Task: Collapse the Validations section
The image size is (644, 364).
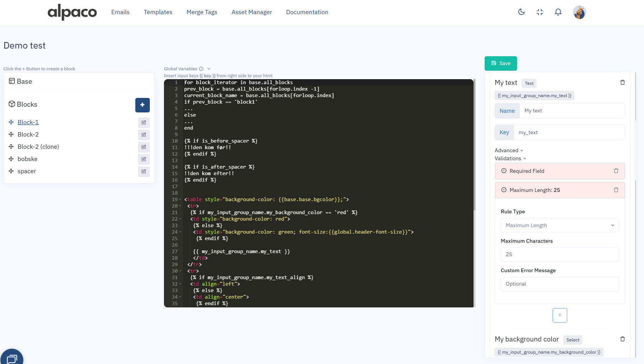Action: tap(510, 158)
